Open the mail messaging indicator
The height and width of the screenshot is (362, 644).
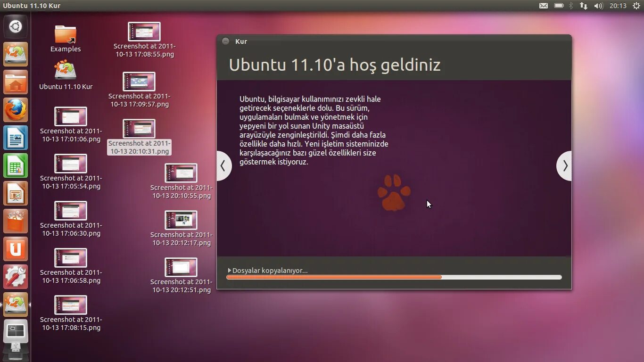click(544, 6)
